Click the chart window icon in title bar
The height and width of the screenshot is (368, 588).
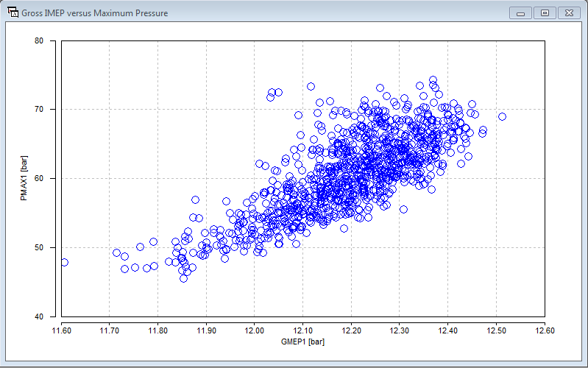click(12, 13)
